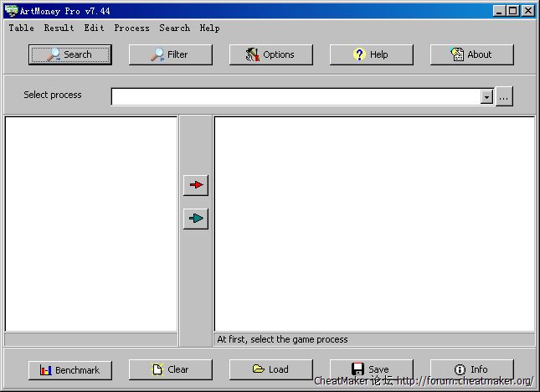Viewport: 540px width, 392px height.
Task: Click the browse ellipsis button beside process list
Action: (503, 97)
